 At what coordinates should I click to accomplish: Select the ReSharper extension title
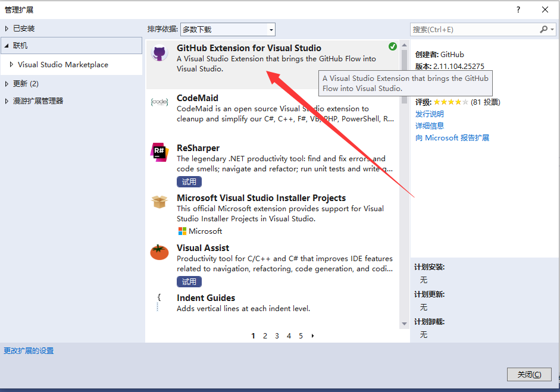tap(198, 148)
